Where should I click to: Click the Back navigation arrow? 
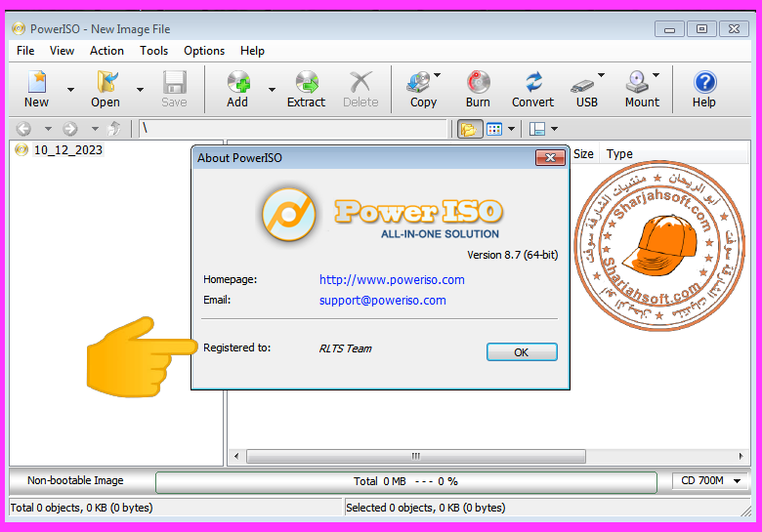[23, 129]
